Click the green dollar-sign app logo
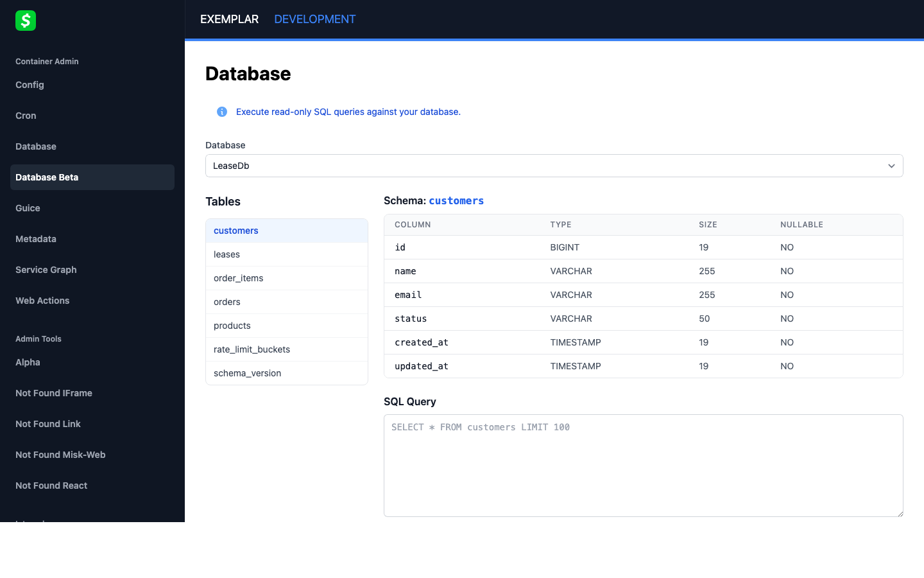The image size is (924, 578). pyautogui.click(x=26, y=21)
